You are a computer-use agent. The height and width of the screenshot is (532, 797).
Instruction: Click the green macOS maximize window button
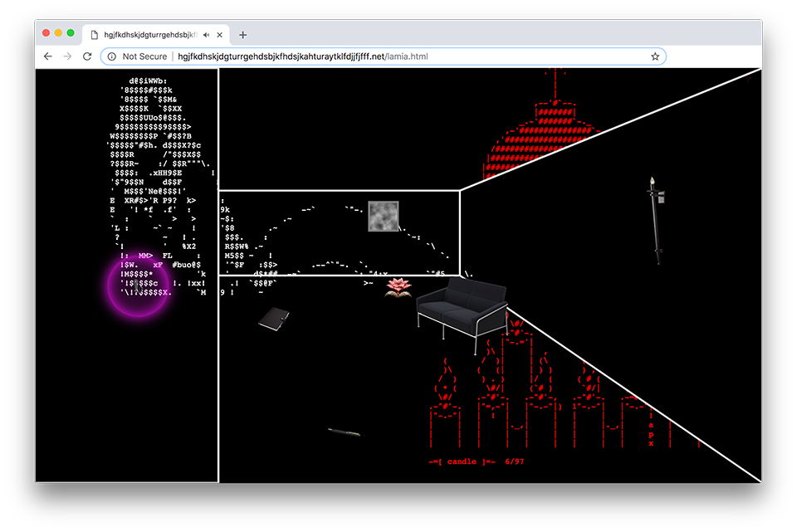click(71, 33)
